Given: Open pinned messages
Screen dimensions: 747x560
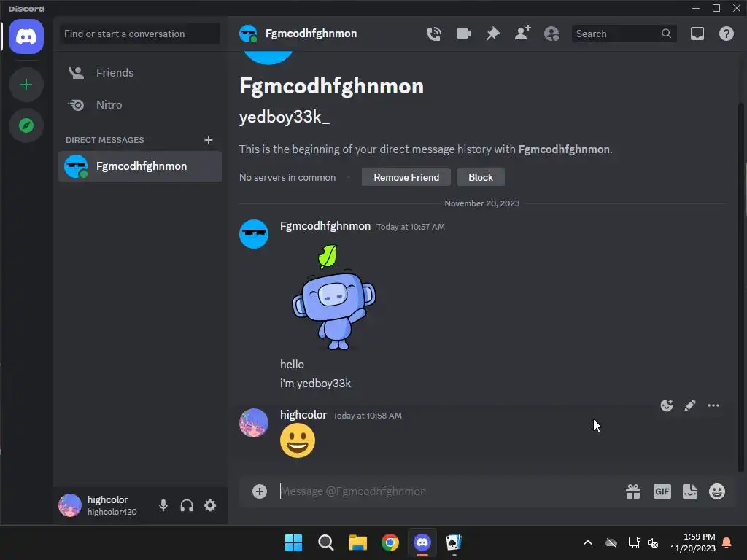Looking at the screenshot, I should click(493, 34).
